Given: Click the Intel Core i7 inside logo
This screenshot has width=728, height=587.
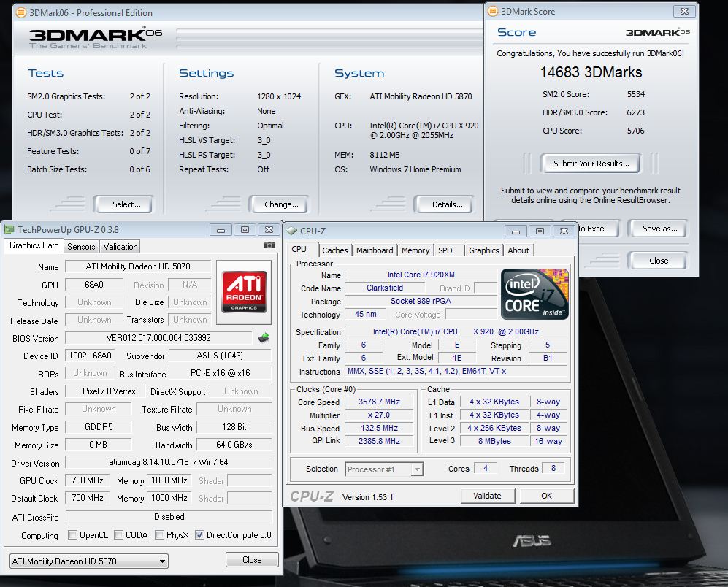Looking at the screenshot, I should pyautogui.click(x=534, y=294).
